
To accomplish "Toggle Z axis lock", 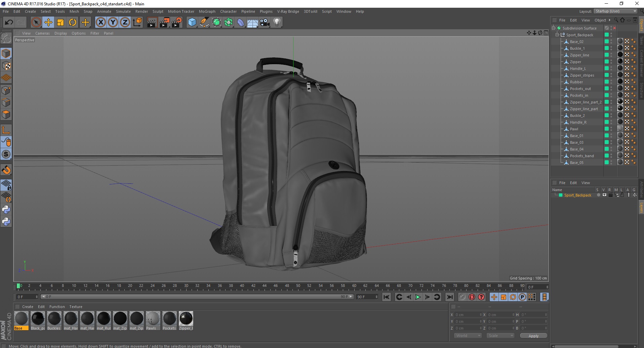I will [125, 23].
